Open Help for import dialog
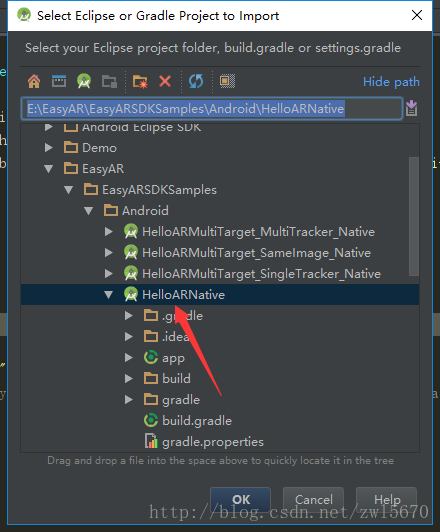Image resolution: width=440 pixels, height=532 pixels. pyautogui.click(x=387, y=499)
